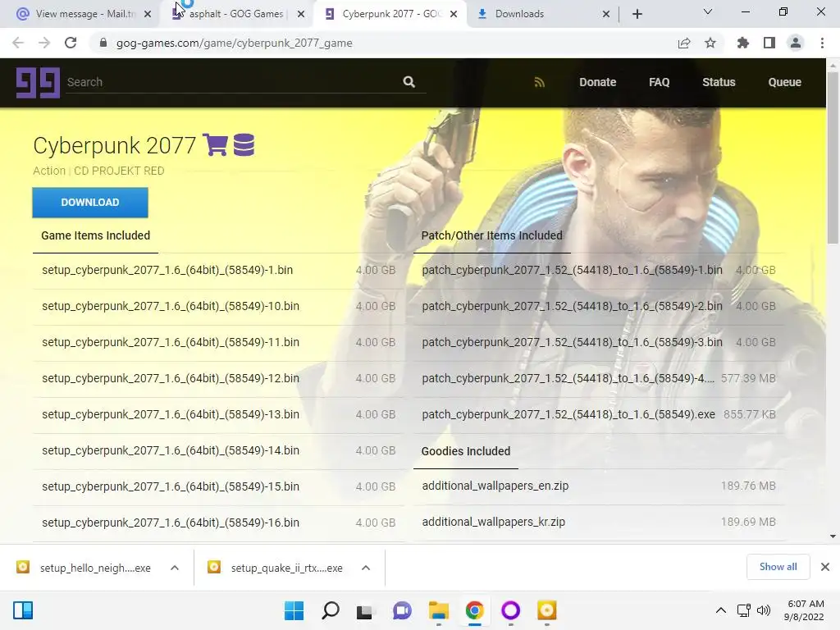Open the Queue menu link
The image size is (840, 630).
click(784, 82)
